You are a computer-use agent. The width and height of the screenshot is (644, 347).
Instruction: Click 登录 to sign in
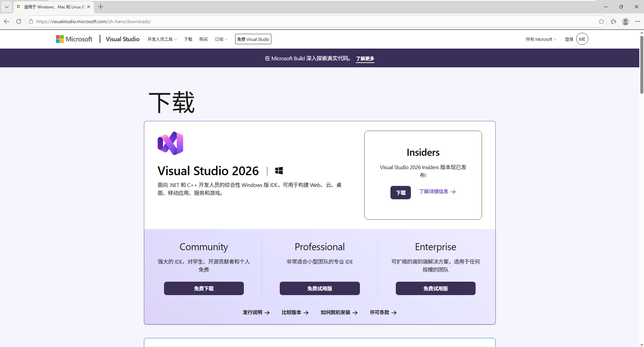point(569,39)
